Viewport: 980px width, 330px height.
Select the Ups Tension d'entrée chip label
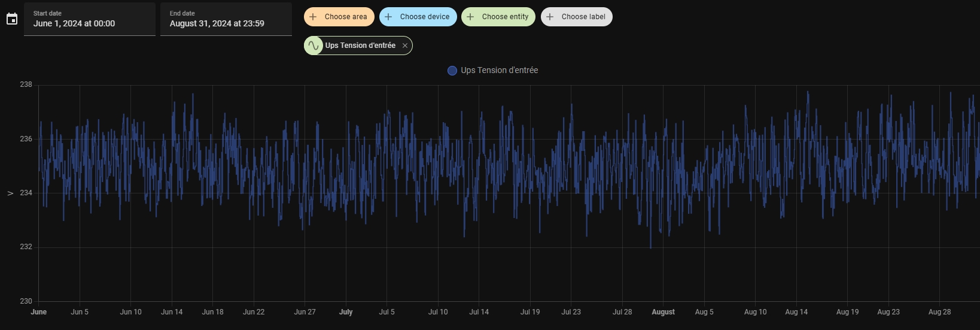coord(360,46)
